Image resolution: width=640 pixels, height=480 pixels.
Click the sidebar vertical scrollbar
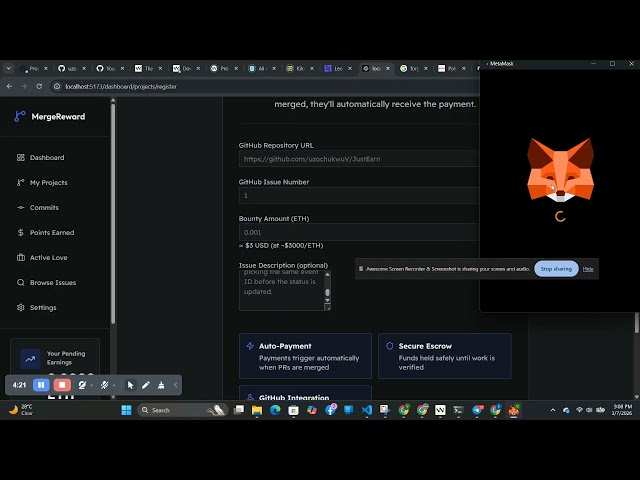[x=113, y=212]
